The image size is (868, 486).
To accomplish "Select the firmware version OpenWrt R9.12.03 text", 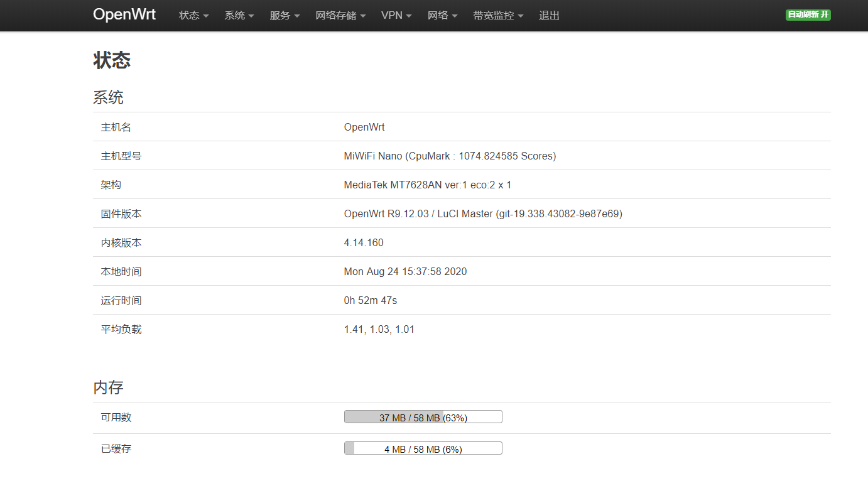I will pyautogui.click(x=483, y=214).
